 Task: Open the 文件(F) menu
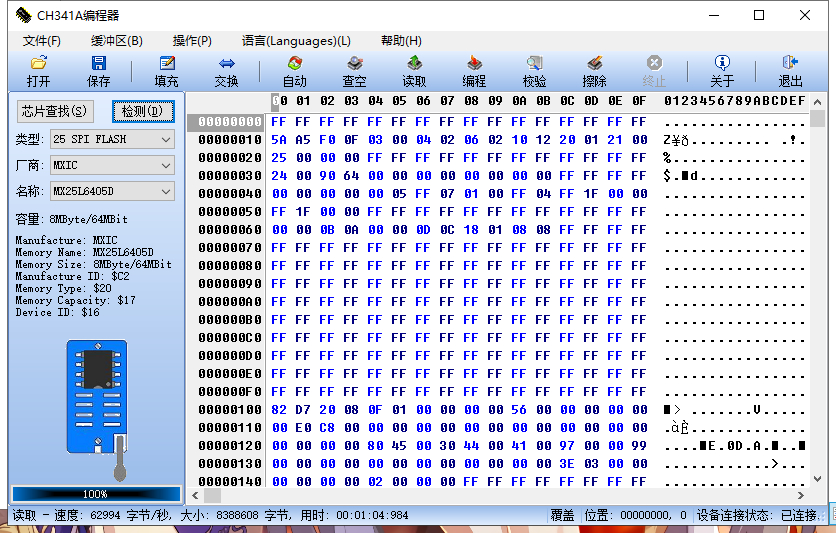tap(42, 41)
